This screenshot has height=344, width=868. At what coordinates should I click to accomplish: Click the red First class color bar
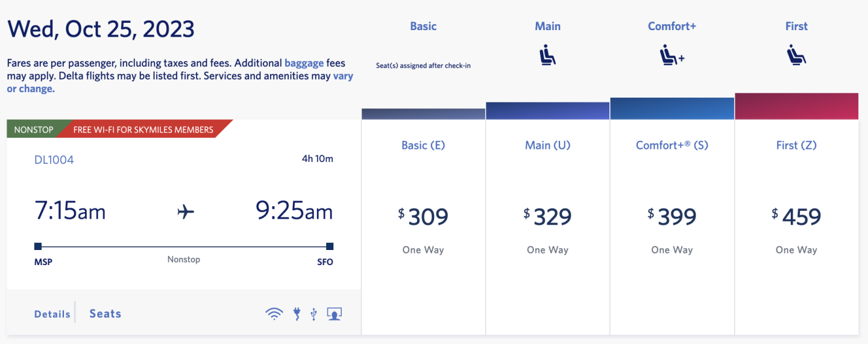point(796,106)
